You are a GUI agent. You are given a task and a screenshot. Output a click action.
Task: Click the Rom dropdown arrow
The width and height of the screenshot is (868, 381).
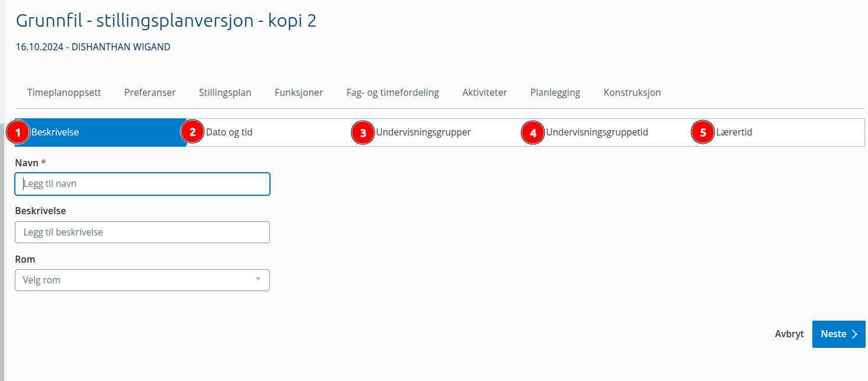258,280
